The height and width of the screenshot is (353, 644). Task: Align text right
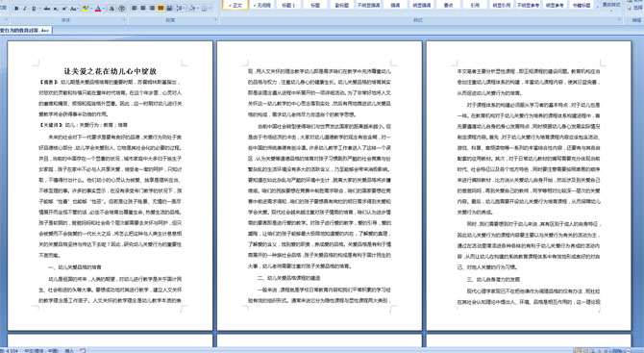point(152,9)
